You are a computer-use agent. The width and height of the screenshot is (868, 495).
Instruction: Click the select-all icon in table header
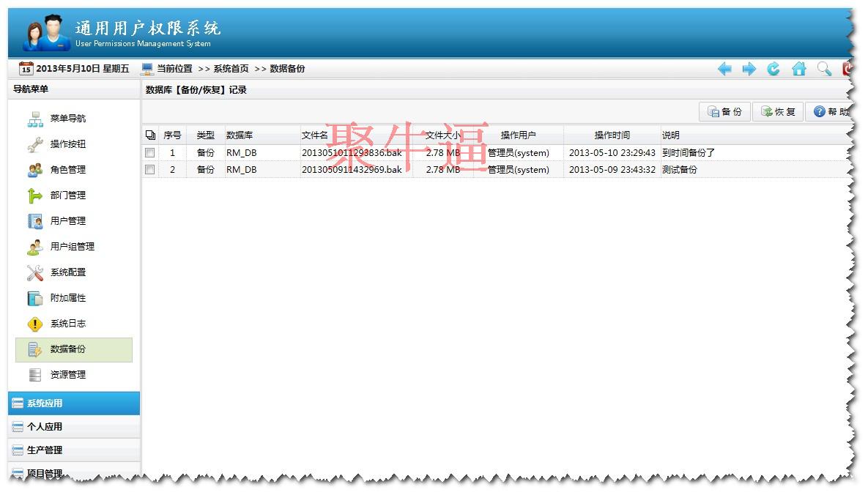click(x=150, y=135)
